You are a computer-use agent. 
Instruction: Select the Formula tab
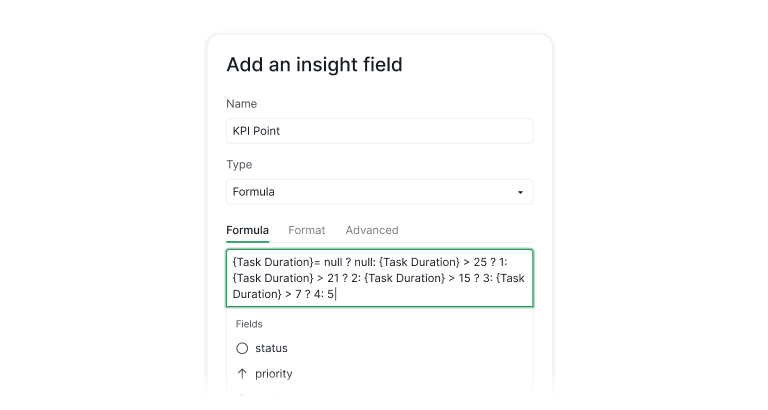coord(247,230)
